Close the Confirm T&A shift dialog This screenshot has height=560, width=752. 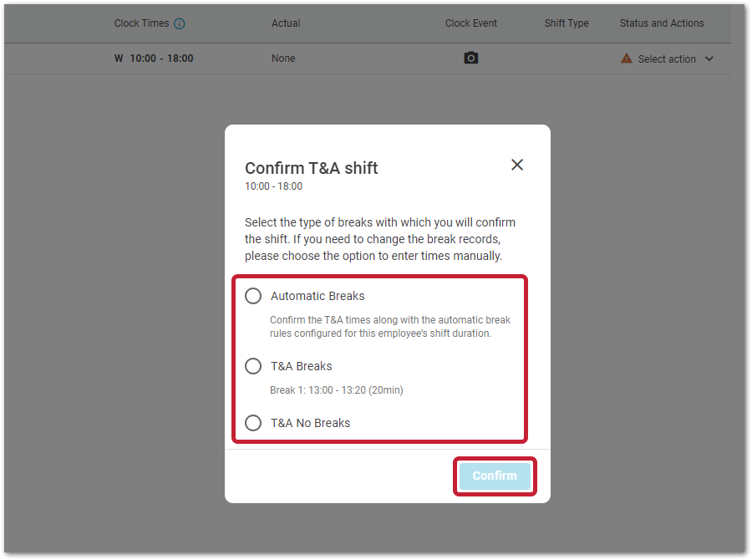tap(517, 165)
